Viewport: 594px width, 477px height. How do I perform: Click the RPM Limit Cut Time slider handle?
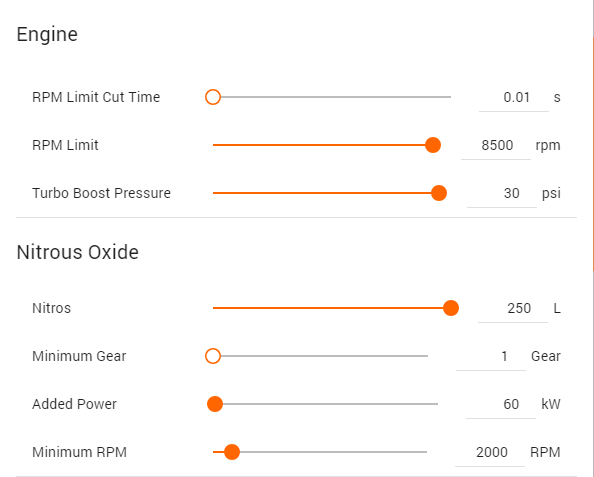pos(213,97)
